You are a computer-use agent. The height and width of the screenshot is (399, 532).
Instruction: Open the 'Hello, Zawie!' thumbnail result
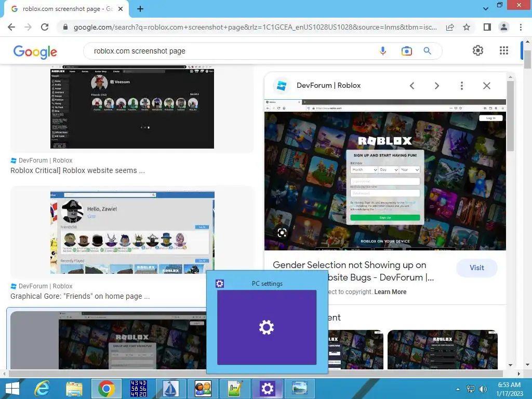132,232
